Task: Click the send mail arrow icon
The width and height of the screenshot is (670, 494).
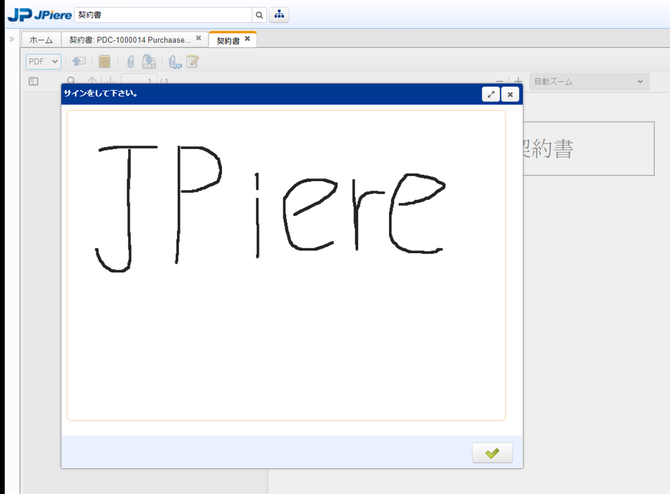Action: pos(79,62)
